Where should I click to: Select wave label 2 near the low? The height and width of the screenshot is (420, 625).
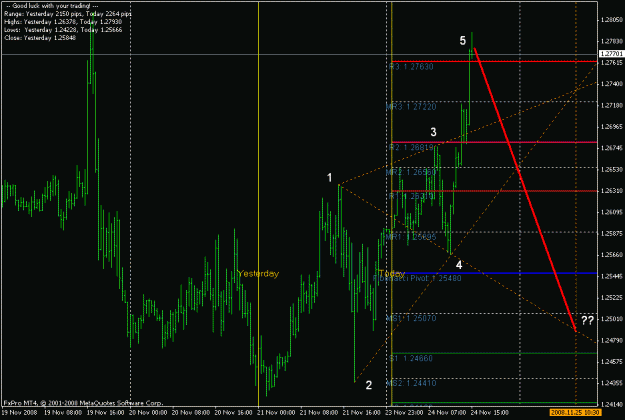point(369,385)
